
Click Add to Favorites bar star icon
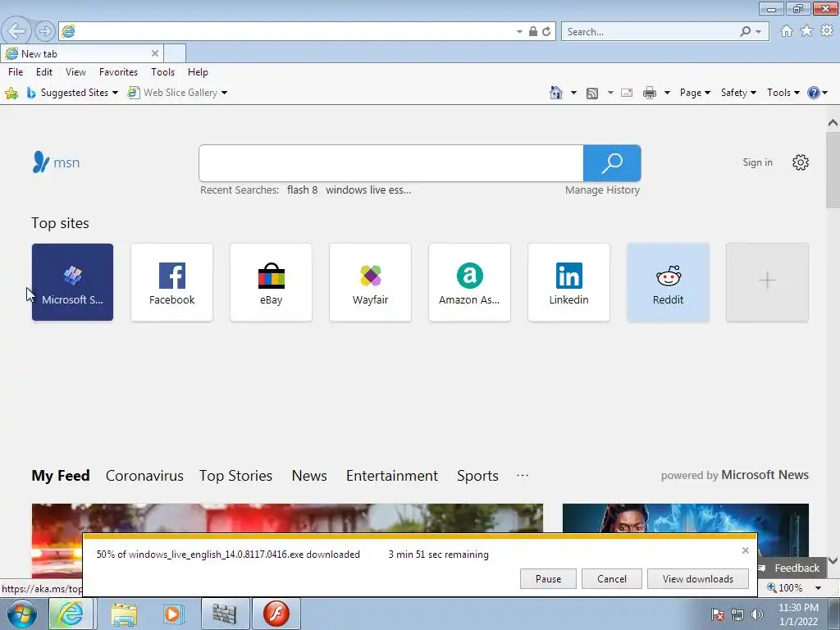tap(11, 94)
